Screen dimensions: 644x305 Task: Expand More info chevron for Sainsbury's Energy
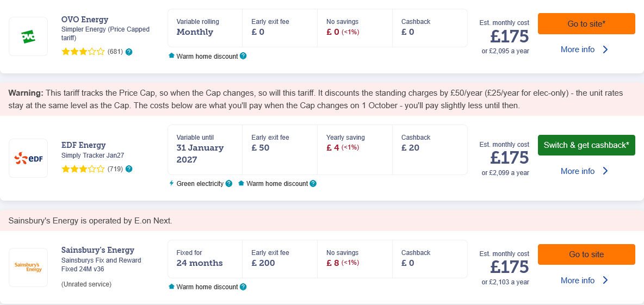click(x=605, y=281)
